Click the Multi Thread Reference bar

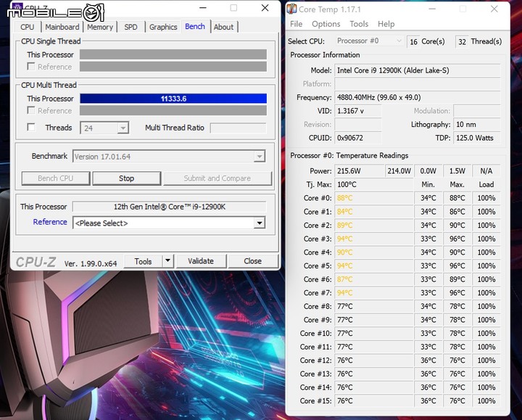coord(173,110)
